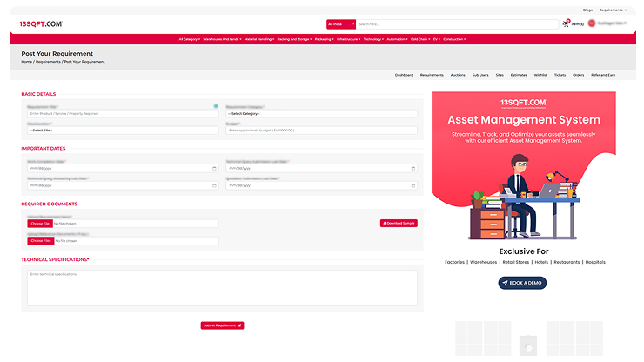
Task: Click the Download Sample button
Action: click(399, 223)
